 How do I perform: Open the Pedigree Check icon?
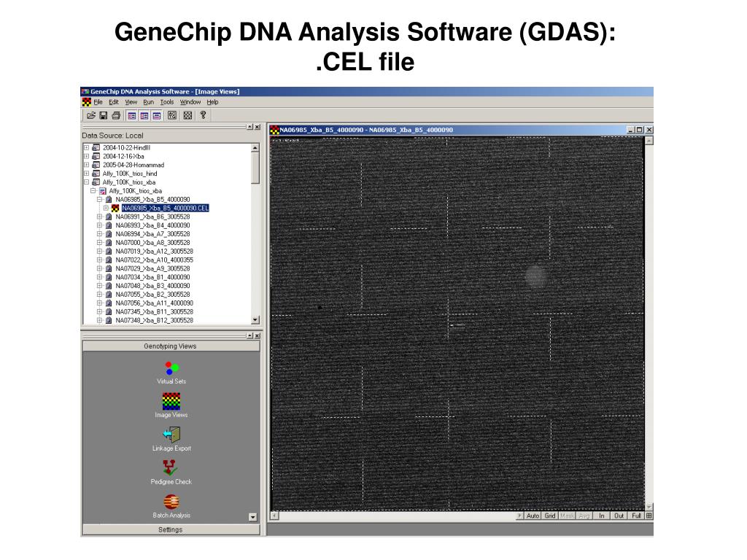pyautogui.click(x=170, y=468)
